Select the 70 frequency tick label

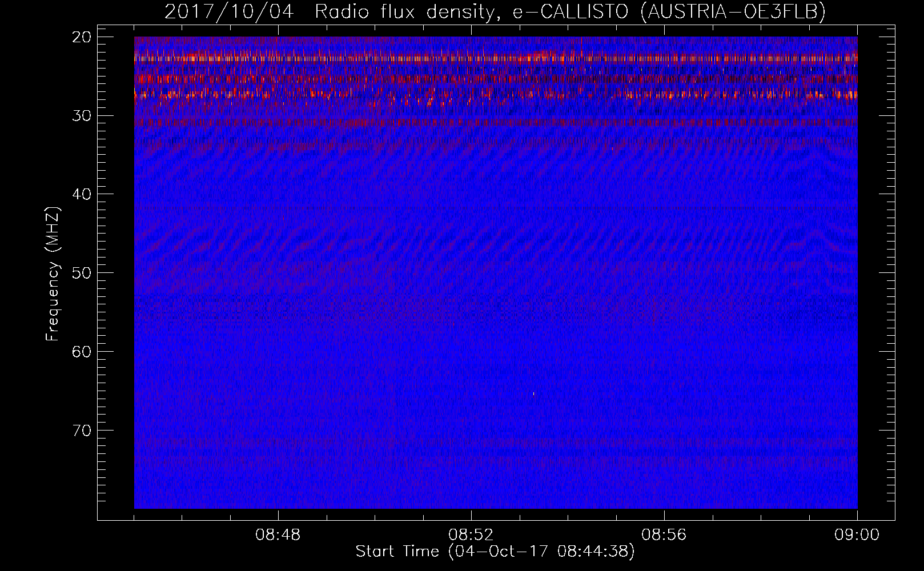click(x=82, y=430)
